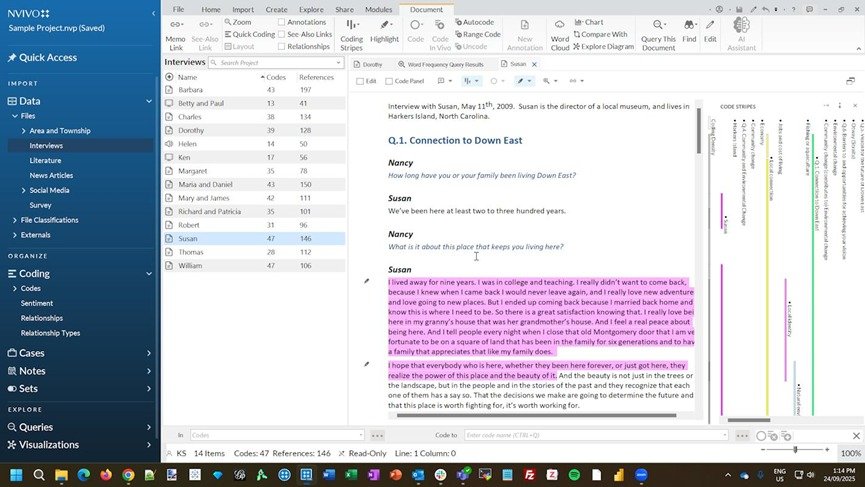Switch to the Dorothy document tab
This screenshot has width=865, height=487.
pyautogui.click(x=369, y=65)
